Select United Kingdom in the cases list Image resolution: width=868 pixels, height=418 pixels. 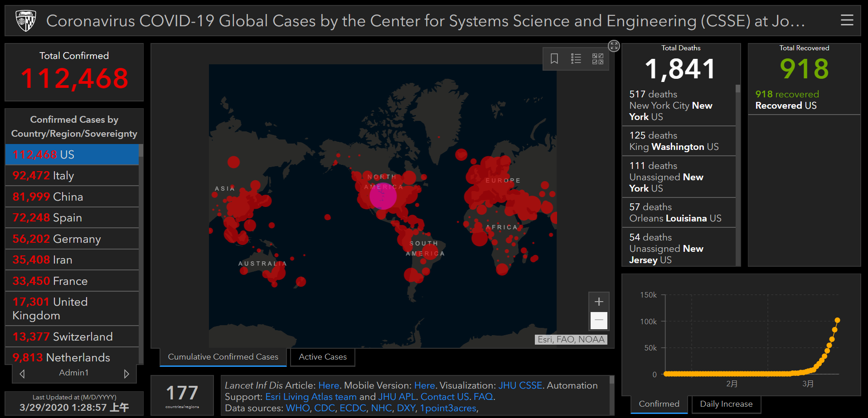pos(72,309)
